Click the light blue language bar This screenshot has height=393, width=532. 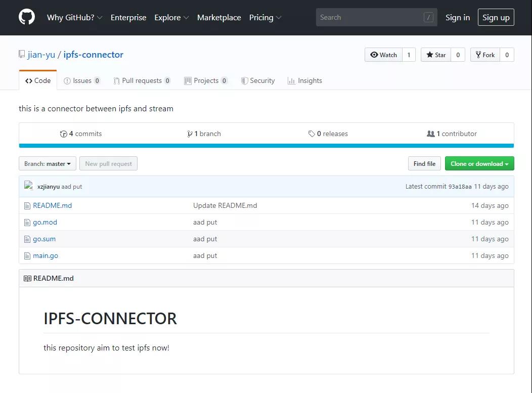tap(267, 146)
